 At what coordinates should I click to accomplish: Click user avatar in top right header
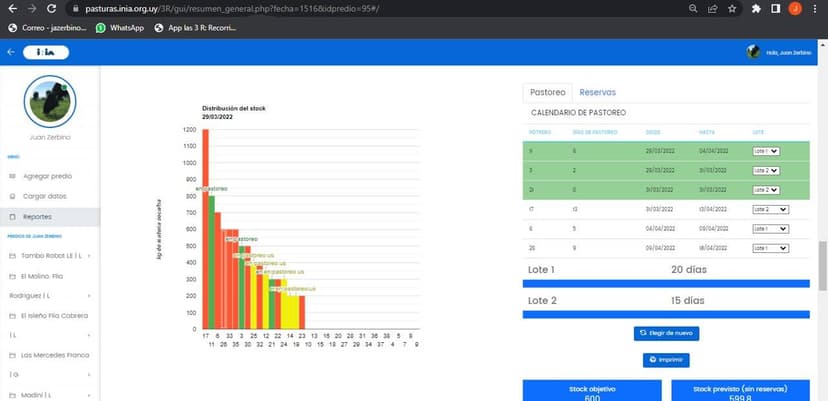(753, 51)
